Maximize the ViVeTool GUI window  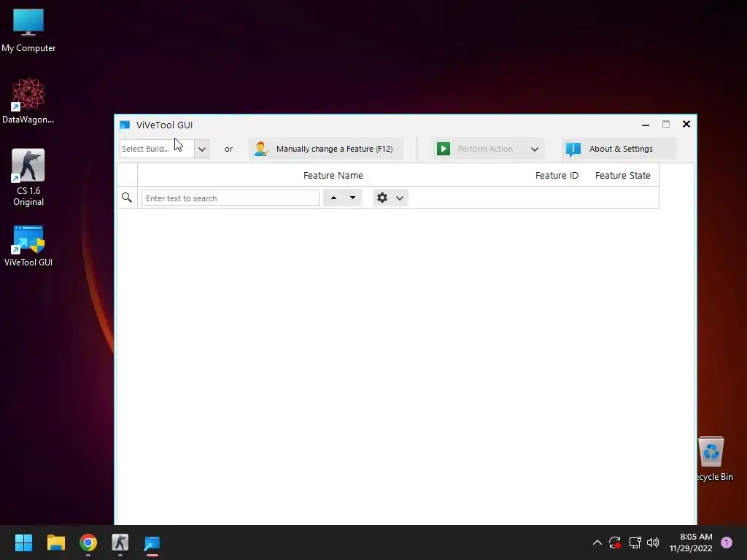click(x=666, y=124)
